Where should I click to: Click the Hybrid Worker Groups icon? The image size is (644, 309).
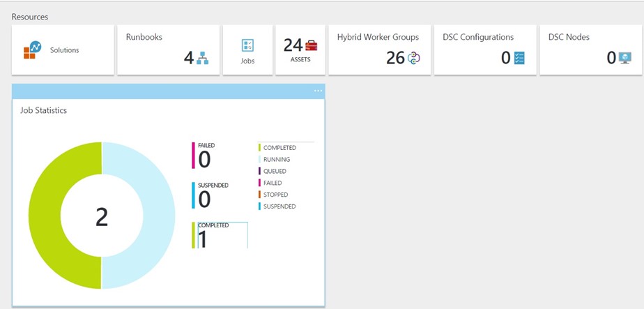tap(414, 58)
